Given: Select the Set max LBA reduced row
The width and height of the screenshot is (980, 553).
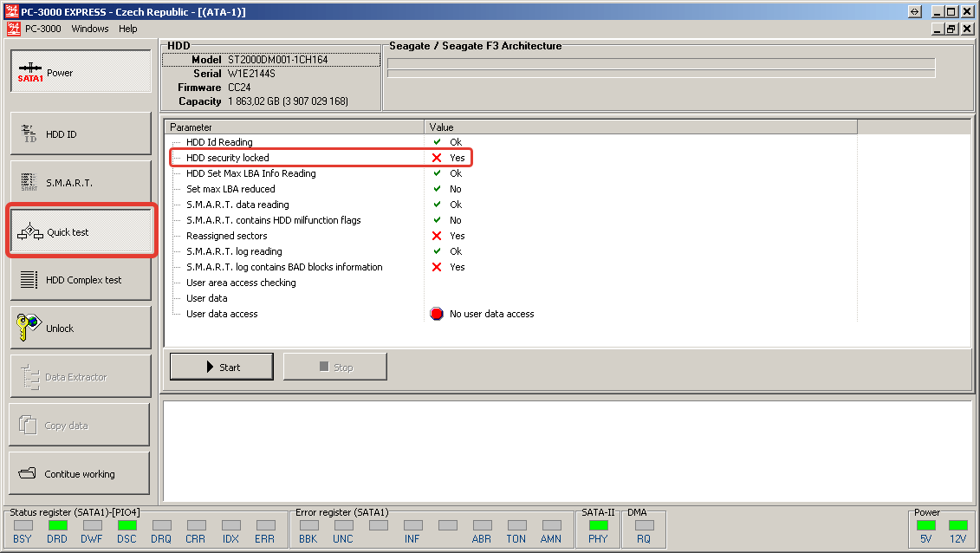Looking at the screenshot, I should point(510,189).
